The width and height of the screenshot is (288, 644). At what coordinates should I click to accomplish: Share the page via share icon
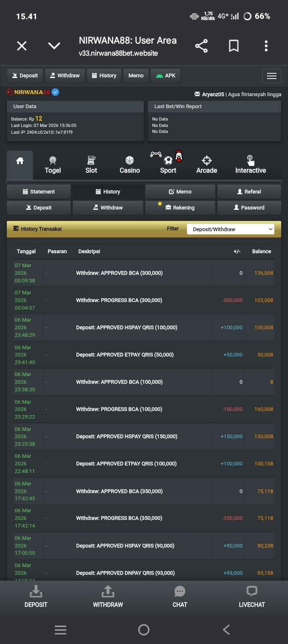point(201,46)
